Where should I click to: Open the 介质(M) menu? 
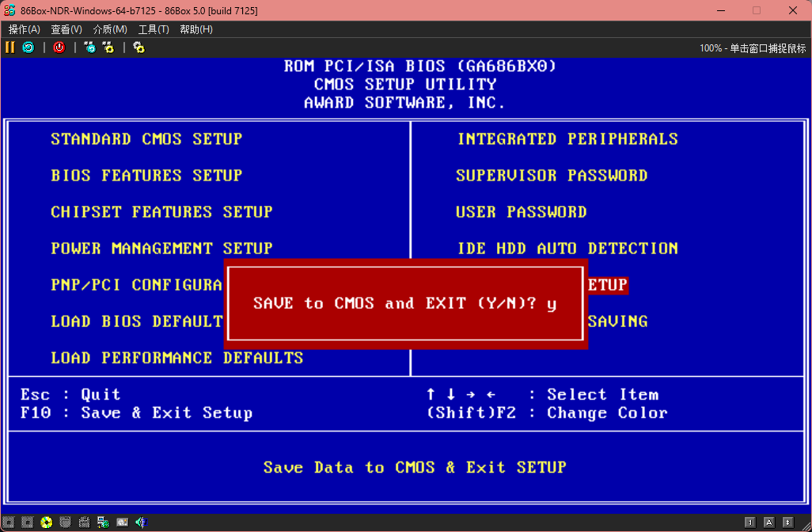tap(110, 29)
